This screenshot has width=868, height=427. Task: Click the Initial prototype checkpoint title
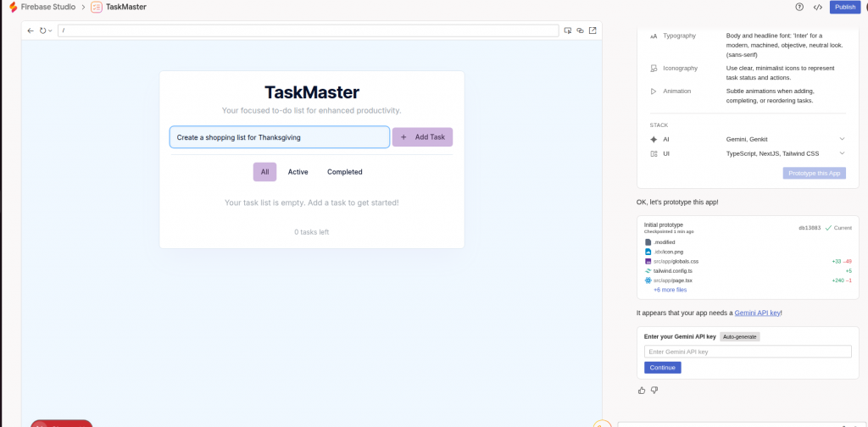(x=664, y=225)
